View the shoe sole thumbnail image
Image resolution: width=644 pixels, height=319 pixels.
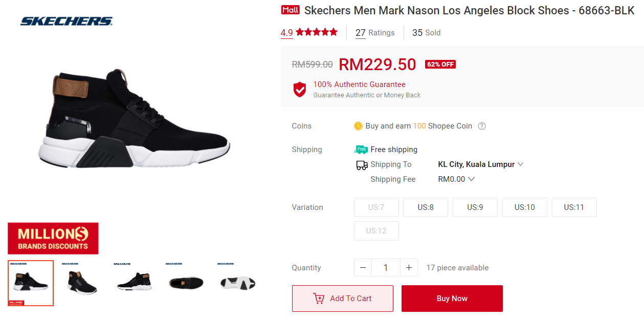[x=237, y=283]
